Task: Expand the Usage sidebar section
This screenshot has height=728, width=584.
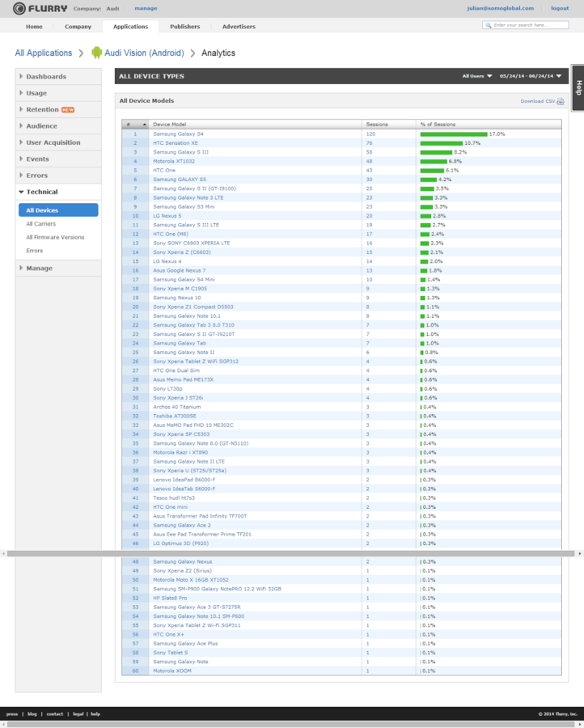Action: click(58, 93)
